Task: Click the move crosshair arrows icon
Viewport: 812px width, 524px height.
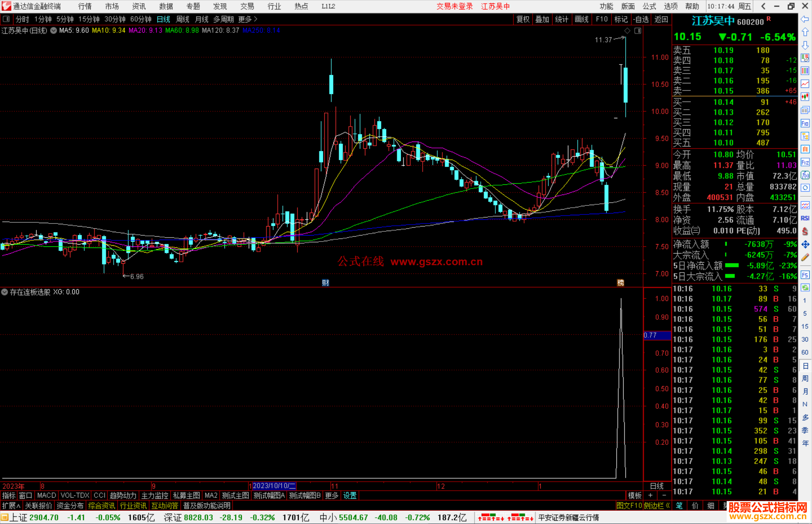Action: tap(805, 245)
